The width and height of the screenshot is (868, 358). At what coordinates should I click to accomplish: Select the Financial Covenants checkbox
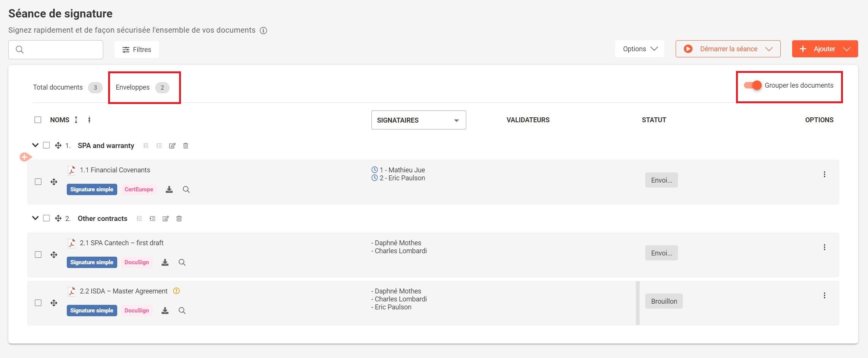(38, 182)
